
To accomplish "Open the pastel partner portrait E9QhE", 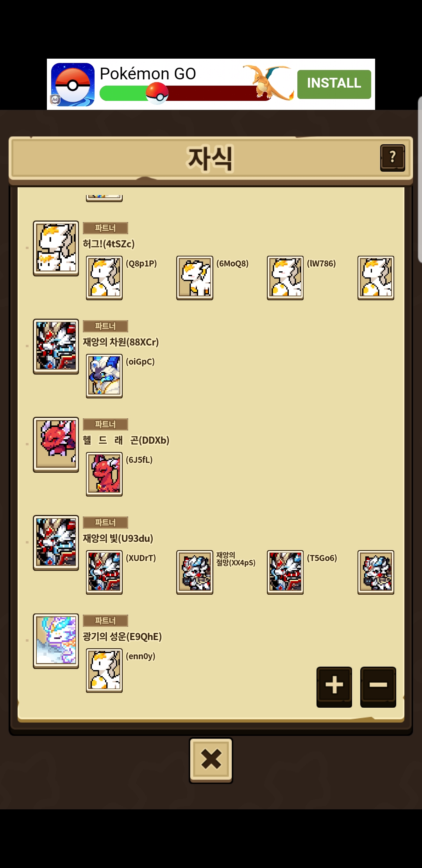I will [56, 641].
